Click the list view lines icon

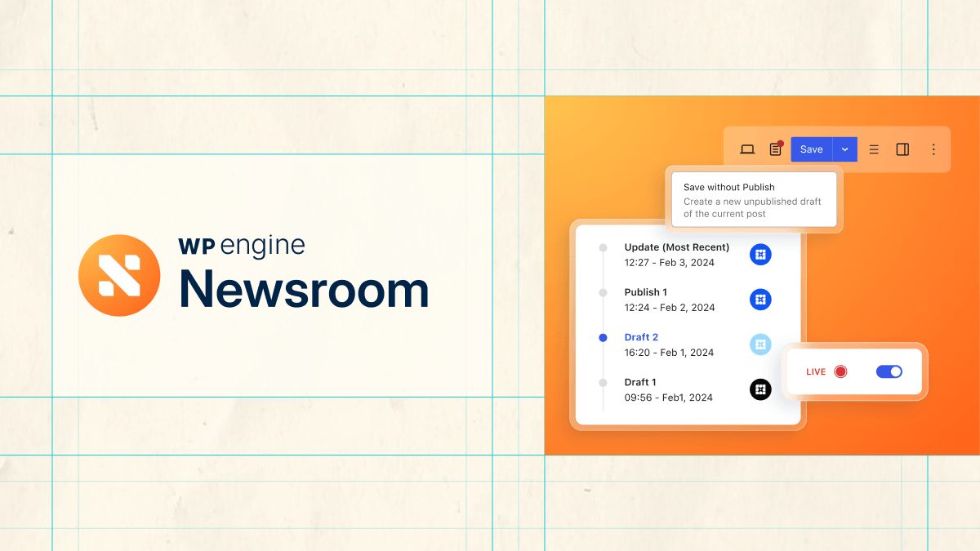[873, 149]
